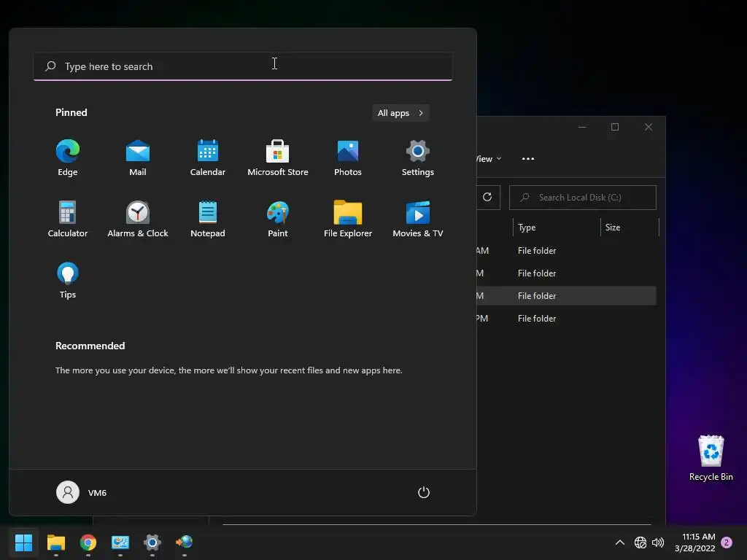Open the network globe tray icon
Viewport: 747px width, 560px height.
click(640, 542)
